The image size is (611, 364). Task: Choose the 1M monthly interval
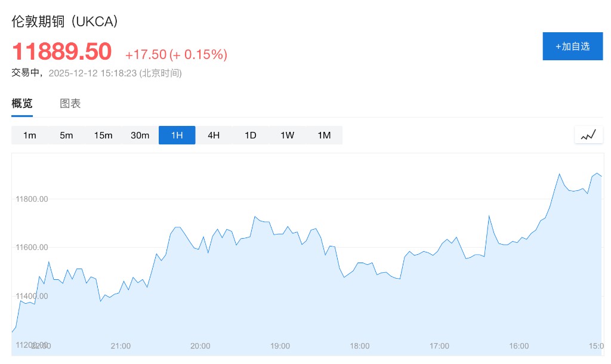[x=324, y=135]
